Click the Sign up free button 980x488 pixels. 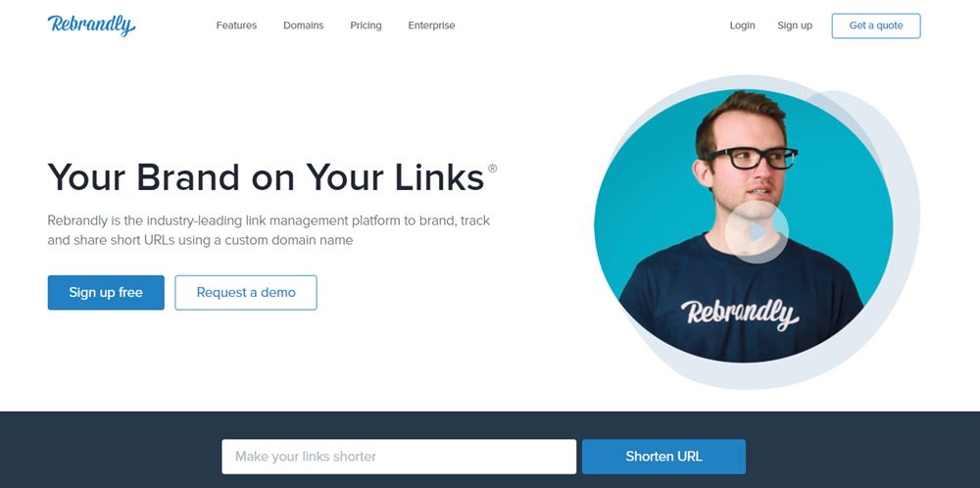coord(106,292)
